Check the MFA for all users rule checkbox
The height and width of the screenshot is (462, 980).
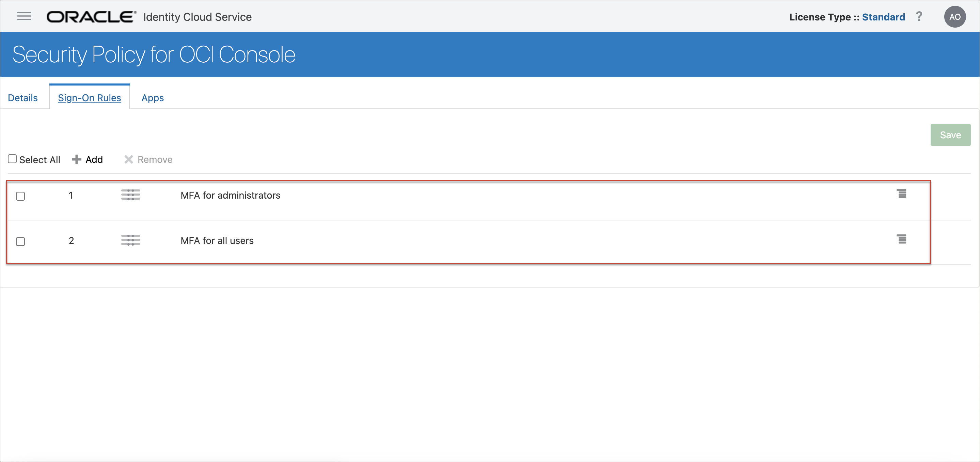pos(20,241)
